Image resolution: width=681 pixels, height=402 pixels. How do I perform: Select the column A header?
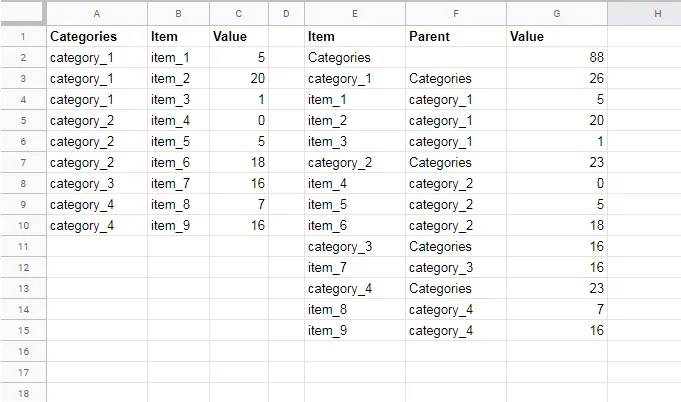click(96, 14)
